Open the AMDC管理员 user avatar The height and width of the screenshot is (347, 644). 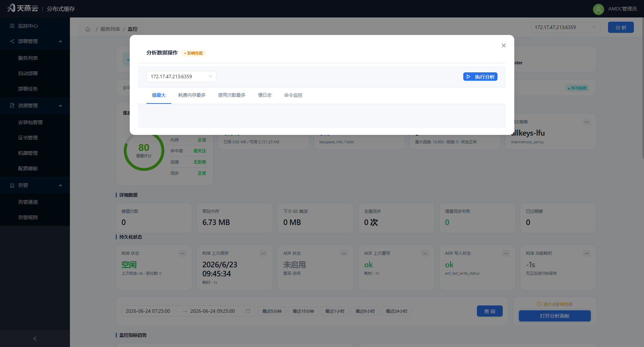(x=598, y=9)
